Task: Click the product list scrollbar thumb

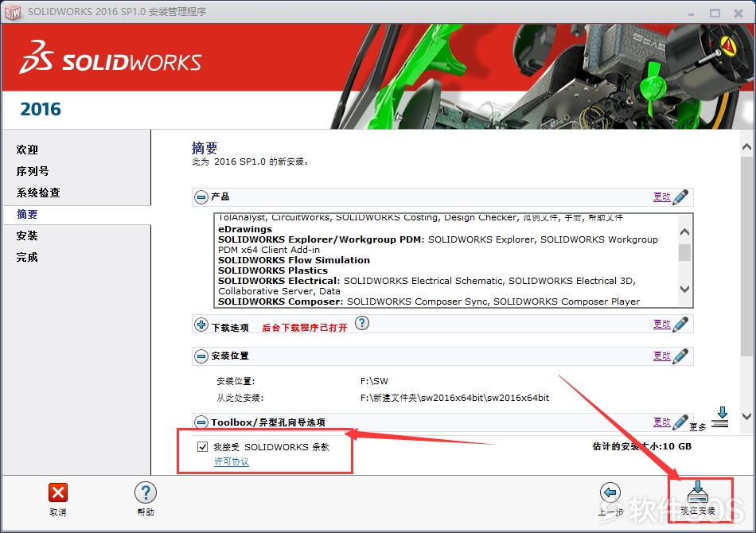Action: pyautogui.click(x=684, y=252)
